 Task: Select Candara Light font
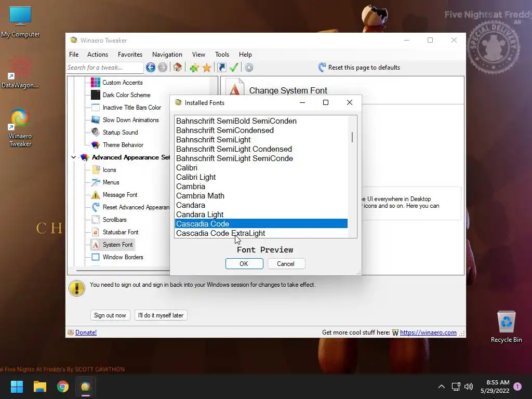pyautogui.click(x=261, y=215)
